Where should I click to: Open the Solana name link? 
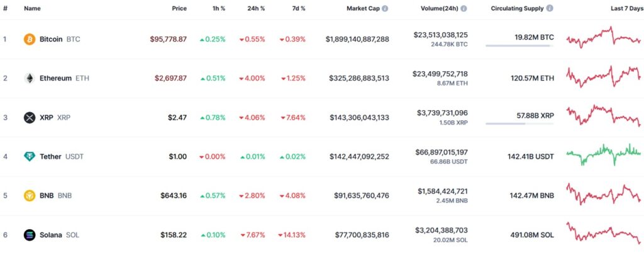click(50, 235)
